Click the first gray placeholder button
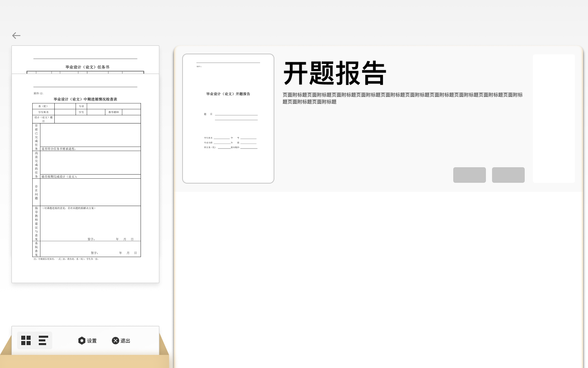Screen dimensions: 588x368 point(470,175)
